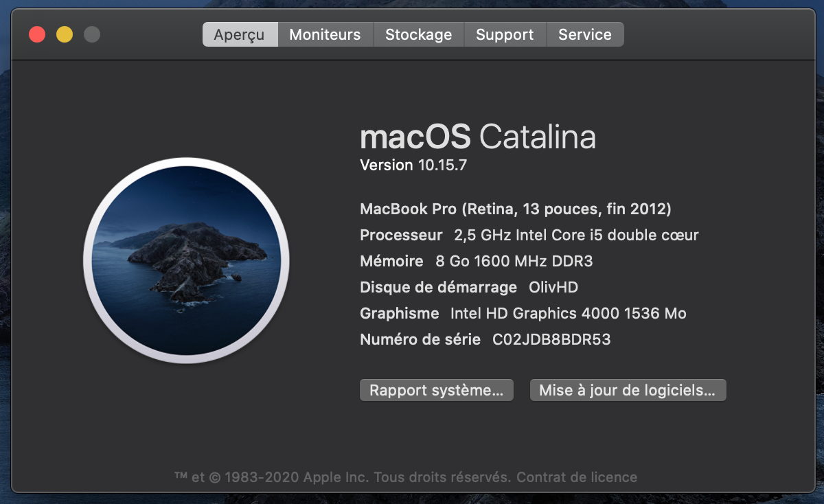Screen dimensions: 824x504
Task: Click Version 10.15.7 to reveal build number
Action: (x=413, y=165)
